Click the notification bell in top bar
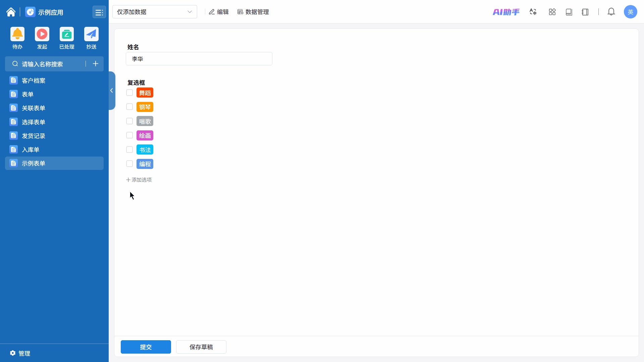Image resolution: width=644 pixels, height=362 pixels. (611, 12)
